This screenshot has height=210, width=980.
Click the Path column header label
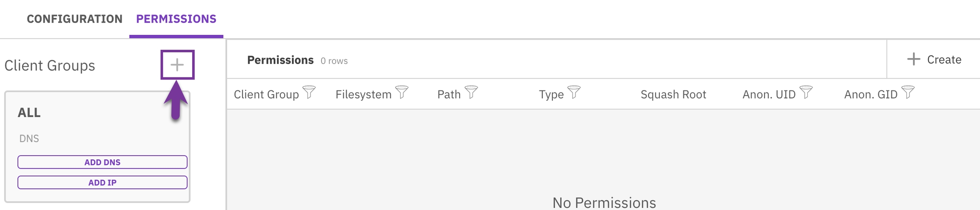[x=449, y=94]
